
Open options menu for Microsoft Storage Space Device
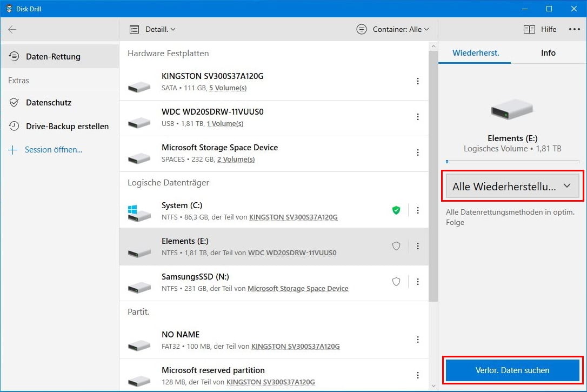418,152
